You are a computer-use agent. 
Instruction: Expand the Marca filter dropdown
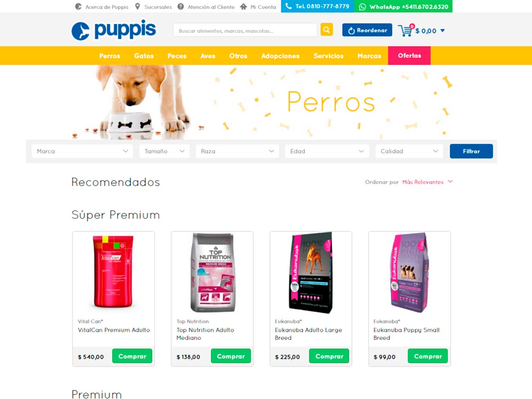[x=82, y=151]
